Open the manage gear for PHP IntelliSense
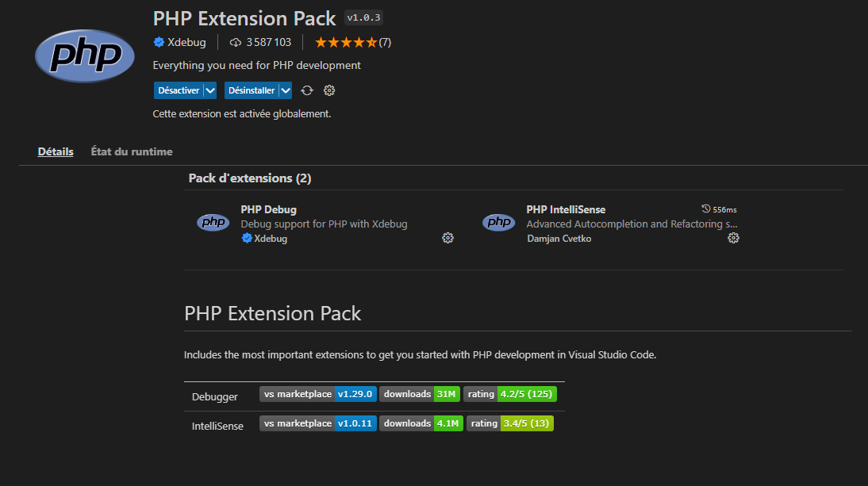 pyautogui.click(x=733, y=237)
